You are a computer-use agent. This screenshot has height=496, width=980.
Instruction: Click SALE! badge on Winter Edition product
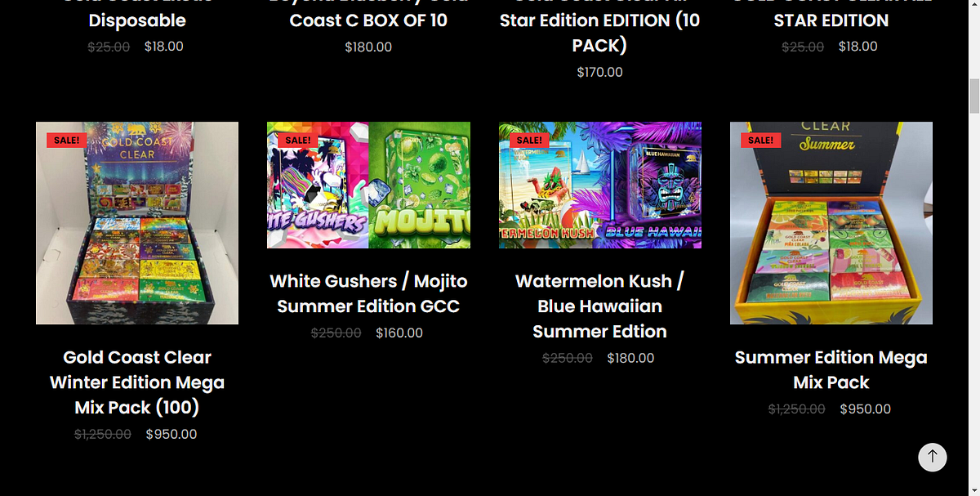[x=66, y=140]
